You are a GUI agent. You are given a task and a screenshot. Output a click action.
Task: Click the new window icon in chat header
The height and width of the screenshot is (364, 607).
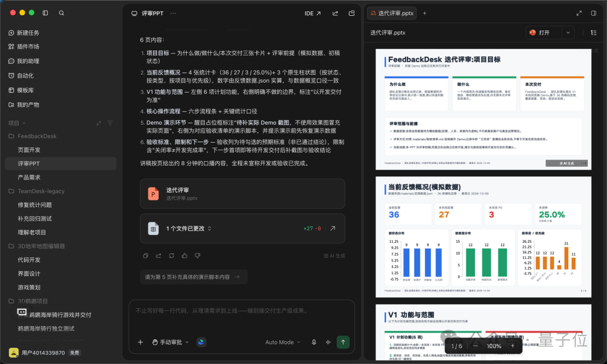(351, 13)
